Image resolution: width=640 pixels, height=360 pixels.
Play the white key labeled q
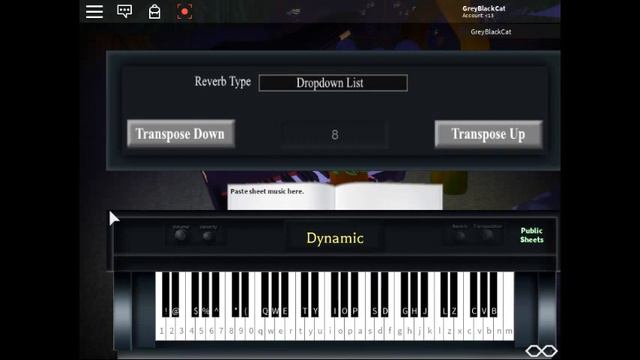[260, 330]
